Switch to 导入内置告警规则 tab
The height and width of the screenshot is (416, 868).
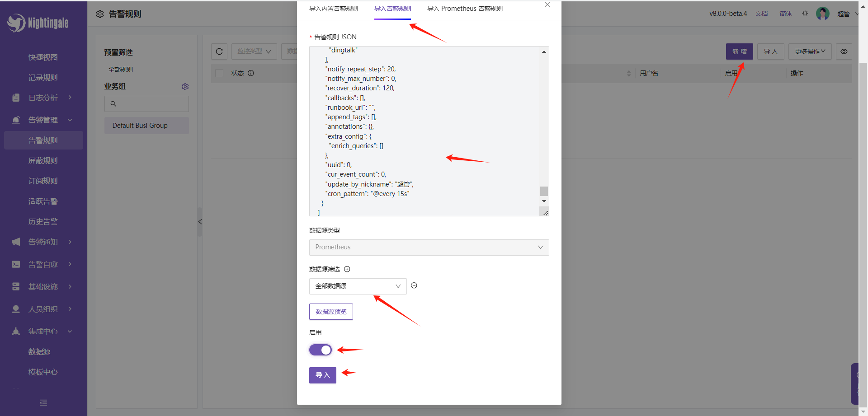point(334,9)
